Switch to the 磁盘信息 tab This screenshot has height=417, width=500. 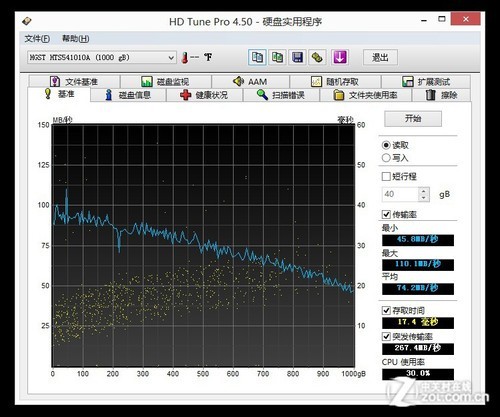tap(128, 95)
